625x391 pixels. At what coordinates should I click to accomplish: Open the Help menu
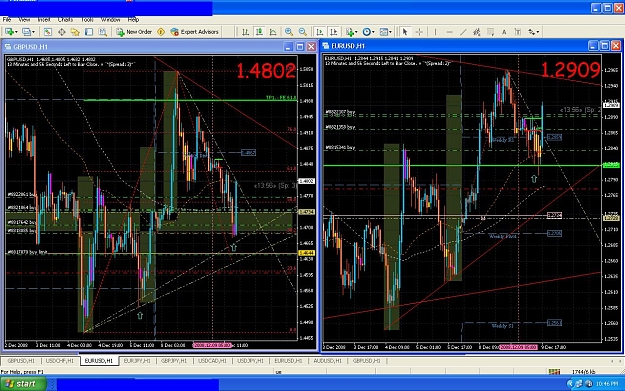(x=133, y=20)
